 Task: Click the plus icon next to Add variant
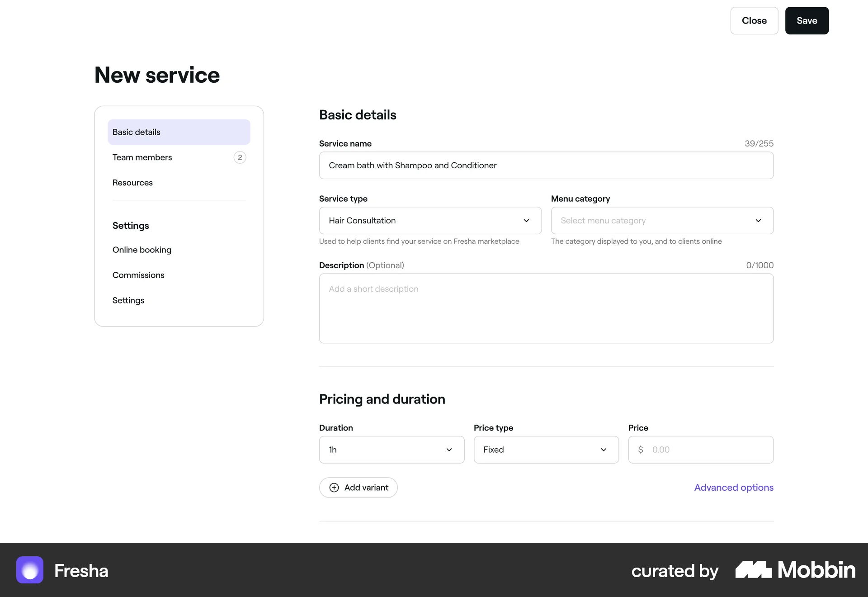334,488
